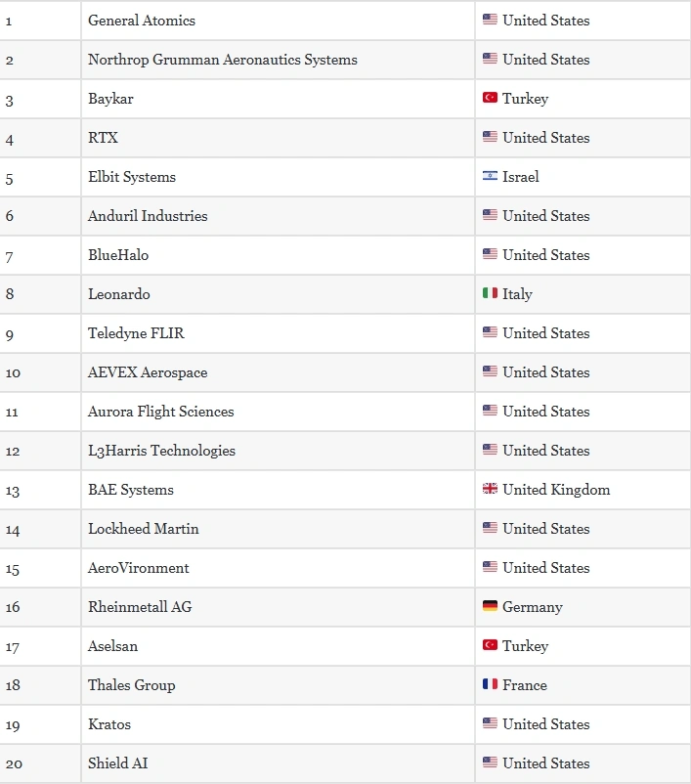Viewport: 691px width, 784px height.
Task: Select the AeroVironment company name
Action: [138, 568]
